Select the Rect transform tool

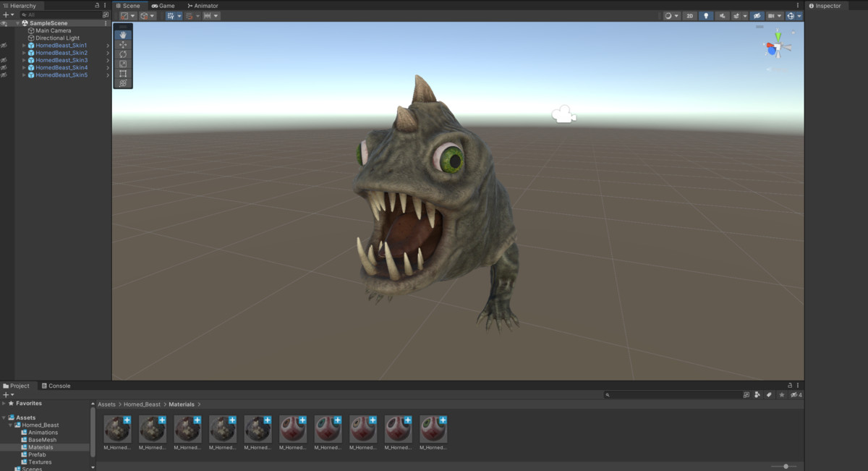123,74
